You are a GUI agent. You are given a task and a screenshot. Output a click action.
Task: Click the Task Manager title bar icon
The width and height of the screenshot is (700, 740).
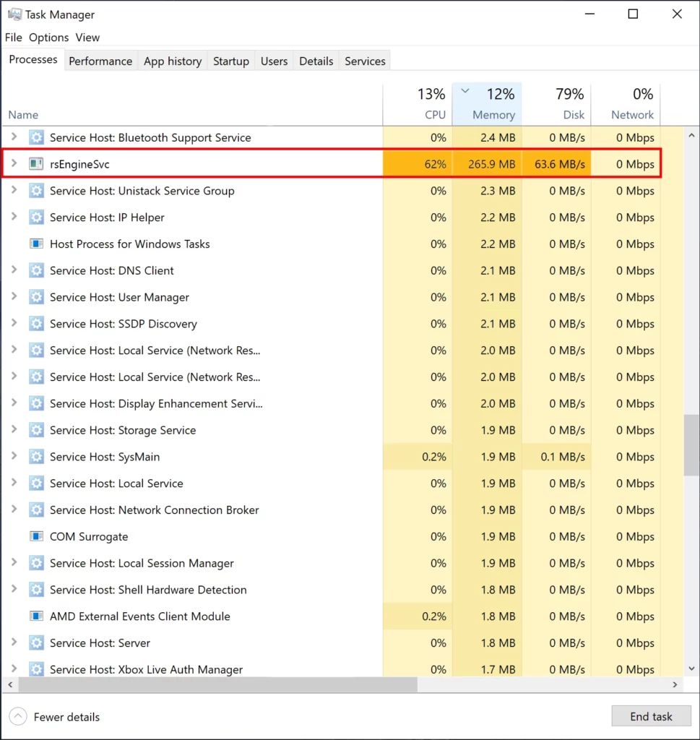[15, 14]
